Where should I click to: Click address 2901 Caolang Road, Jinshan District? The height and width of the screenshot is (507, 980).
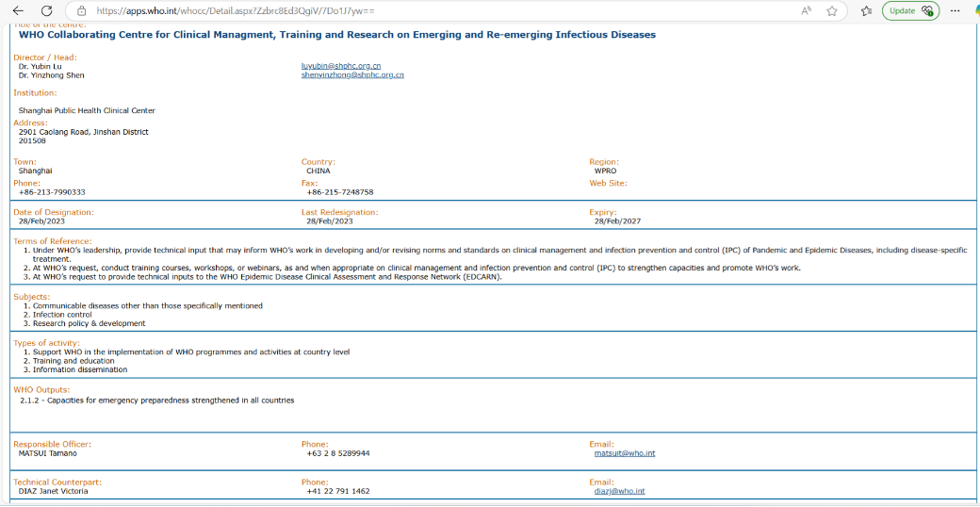(x=84, y=132)
